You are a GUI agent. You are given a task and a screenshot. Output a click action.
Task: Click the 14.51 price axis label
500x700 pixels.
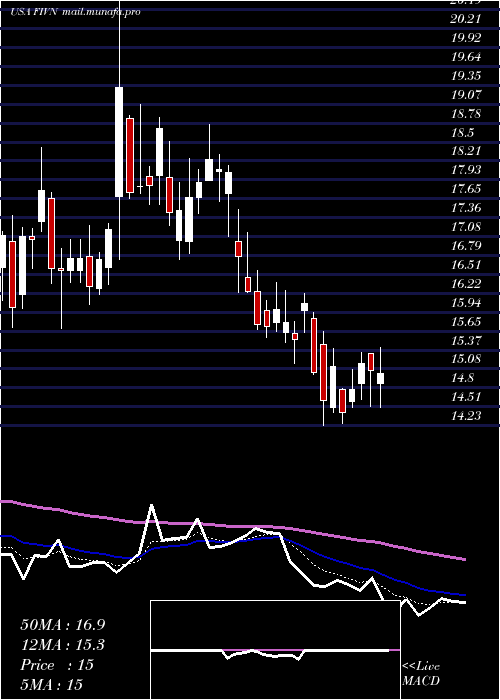(x=466, y=397)
